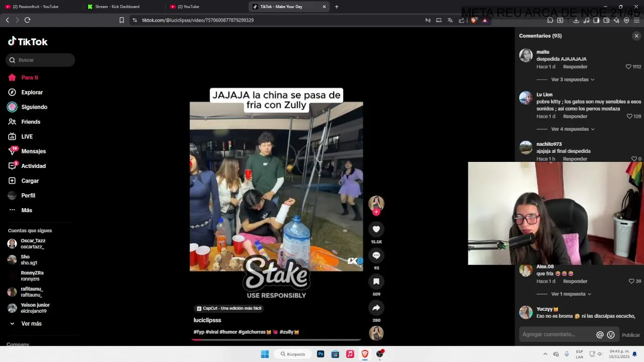The height and width of the screenshot is (362, 644).
Task: Open Brave Wallet icon
Action: pos(606,20)
